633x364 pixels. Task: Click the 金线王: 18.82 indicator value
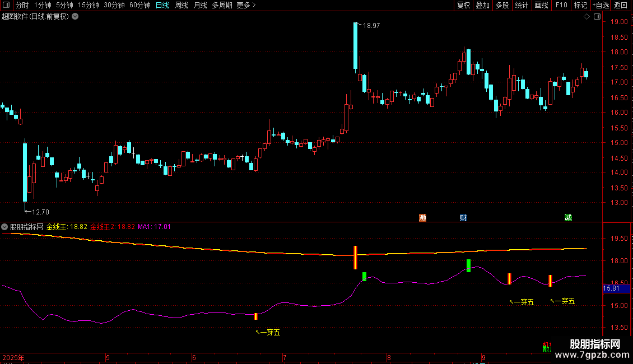(x=67, y=227)
